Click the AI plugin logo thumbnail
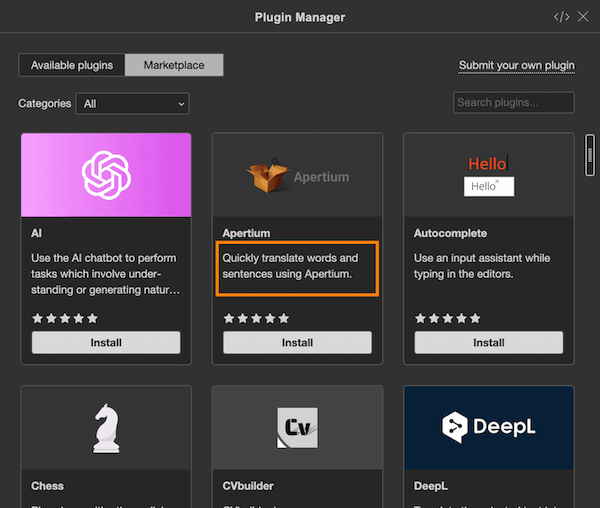600x508 pixels. 106,175
